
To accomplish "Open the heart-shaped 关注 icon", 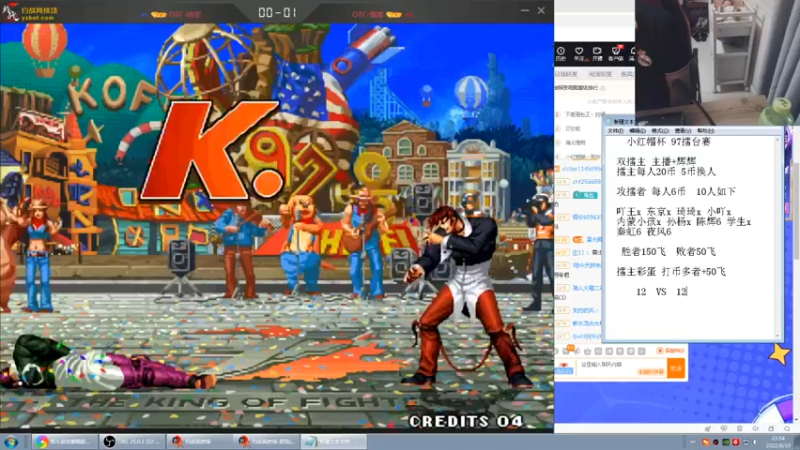I will pos(579,54).
